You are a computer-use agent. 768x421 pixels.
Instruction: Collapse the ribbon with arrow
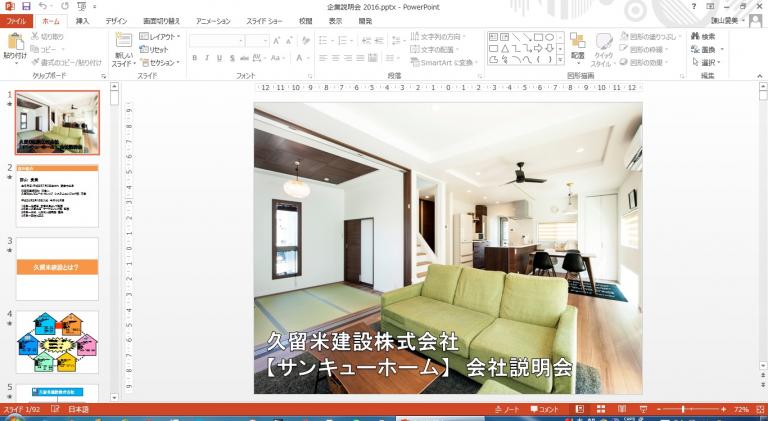click(x=760, y=76)
